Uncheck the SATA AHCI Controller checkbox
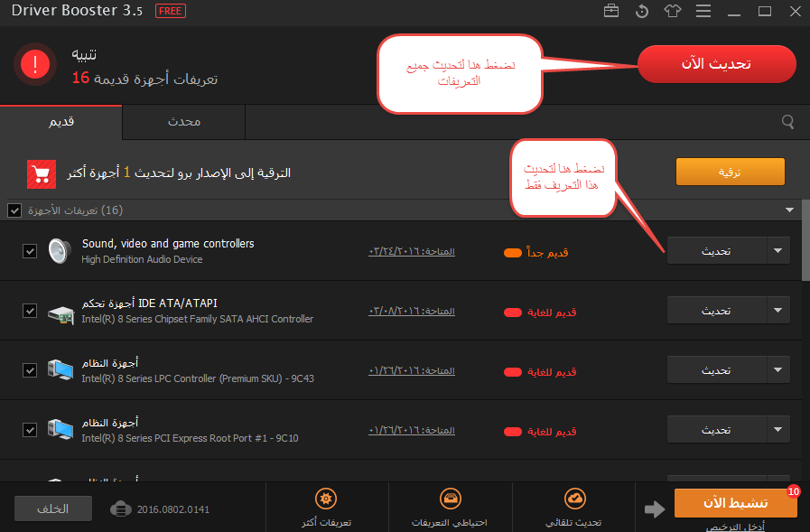Screen dimensions: 810x532 pyautogui.click(x=30, y=311)
